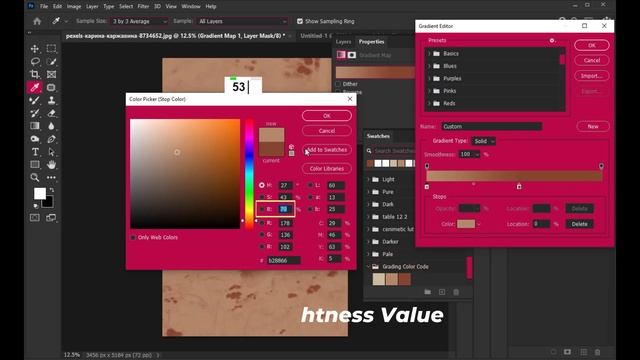Select the Eraser tool
The width and height of the screenshot is (640, 360).
(x=51, y=113)
